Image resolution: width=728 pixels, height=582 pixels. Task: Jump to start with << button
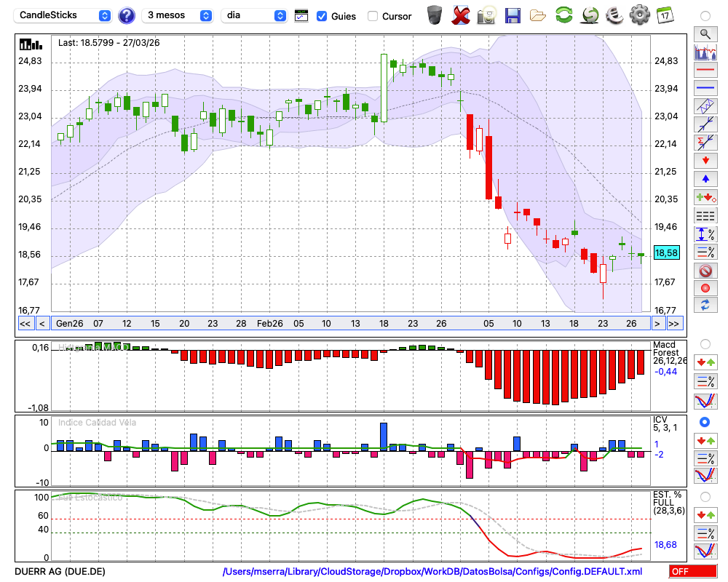25,324
